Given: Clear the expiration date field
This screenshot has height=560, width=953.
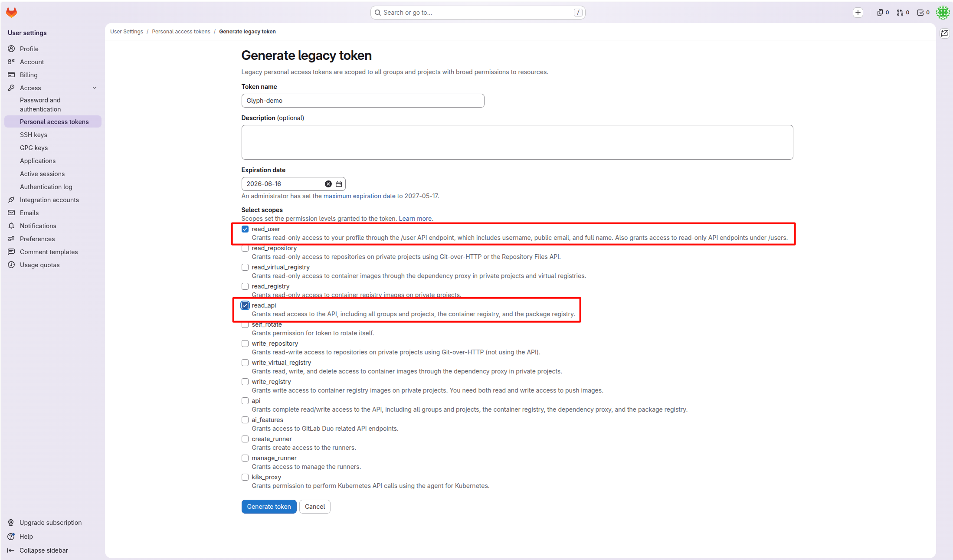Looking at the screenshot, I should (328, 184).
